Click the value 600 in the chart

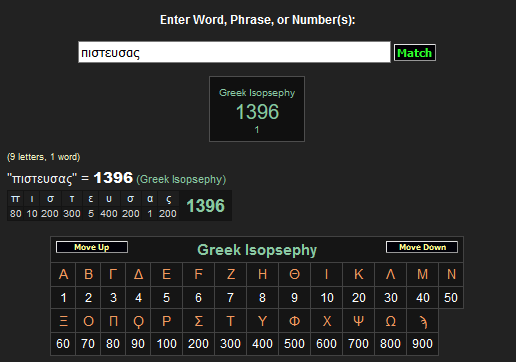pos(326,344)
